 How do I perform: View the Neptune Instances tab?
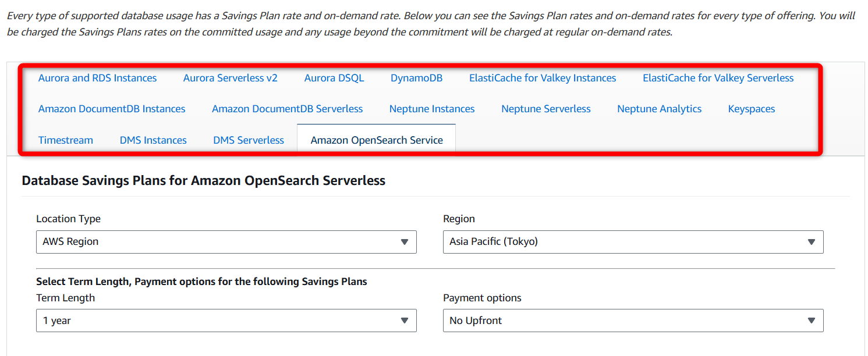432,109
